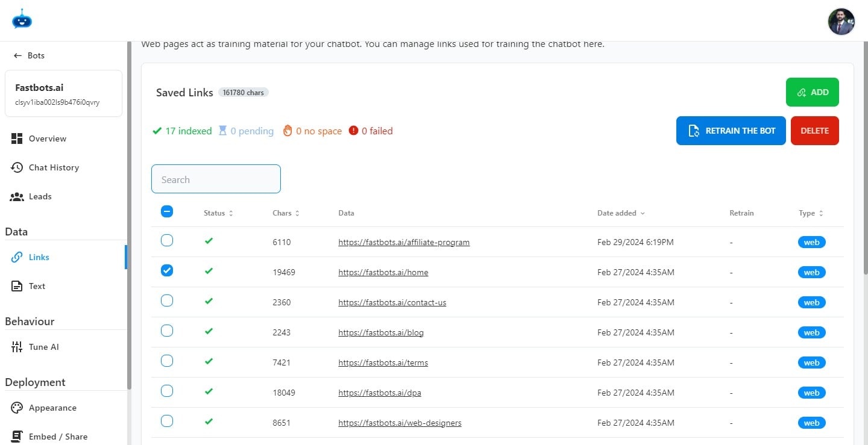
Task: Open the Leads panel icon
Action: [17, 196]
